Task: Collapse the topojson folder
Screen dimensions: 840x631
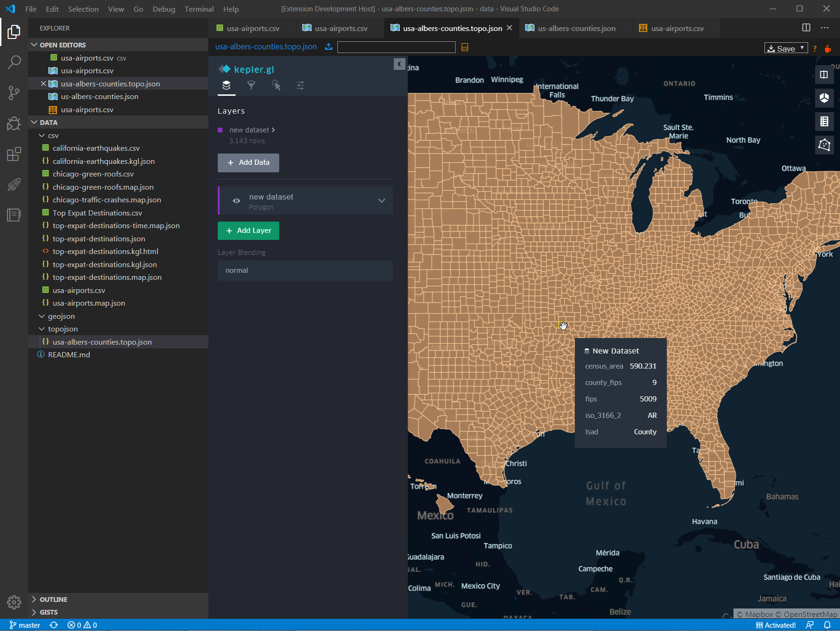Action: 42,329
